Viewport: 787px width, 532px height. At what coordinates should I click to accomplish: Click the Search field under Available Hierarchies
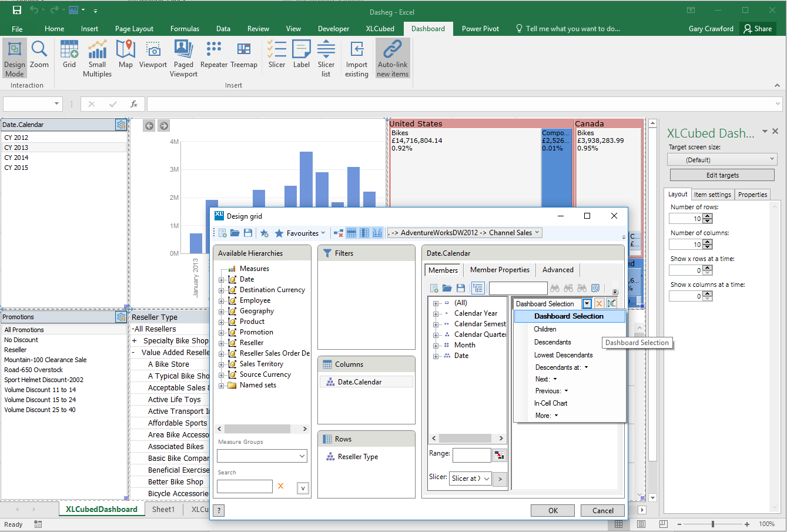coord(245,486)
